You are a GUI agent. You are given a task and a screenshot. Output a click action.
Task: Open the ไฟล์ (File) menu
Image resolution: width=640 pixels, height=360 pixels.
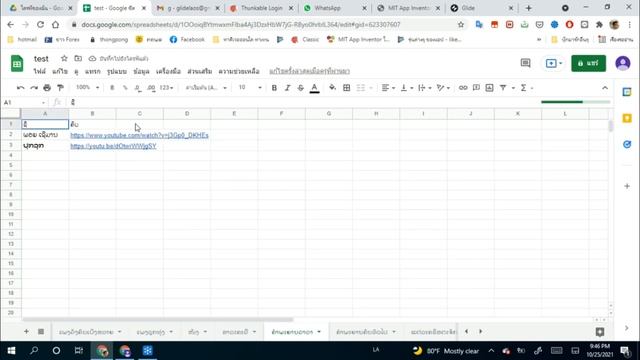pos(40,71)
